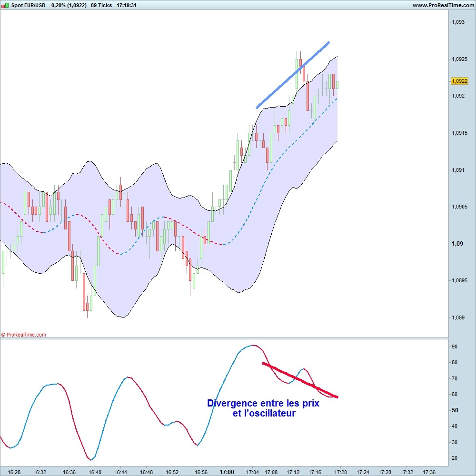
Task: Click the 17:28 time axis label
Action: pyautogui.click(x=385, y=472)
